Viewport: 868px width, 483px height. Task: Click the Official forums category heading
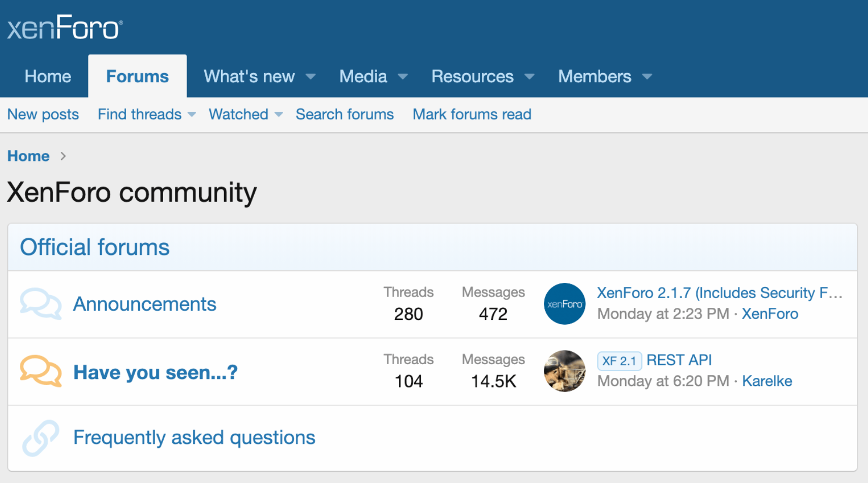click(x=95, y=247)
